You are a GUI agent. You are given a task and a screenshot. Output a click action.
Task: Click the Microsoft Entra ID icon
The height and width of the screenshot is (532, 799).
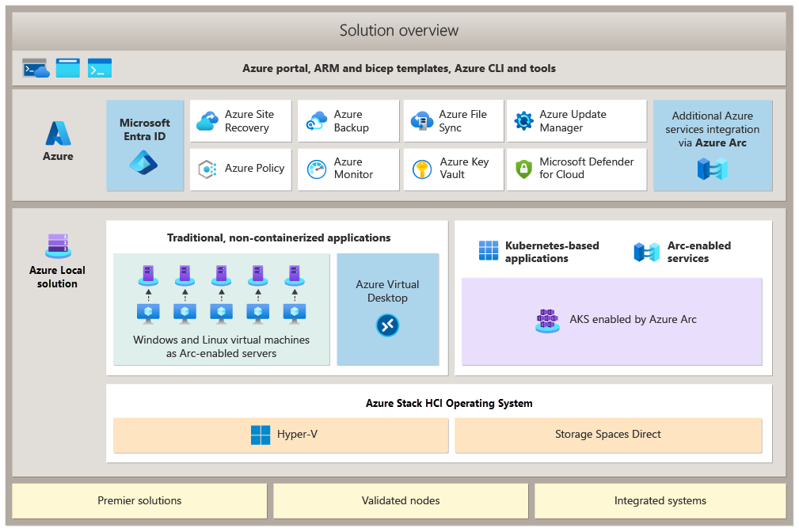[x=144, y=162]
